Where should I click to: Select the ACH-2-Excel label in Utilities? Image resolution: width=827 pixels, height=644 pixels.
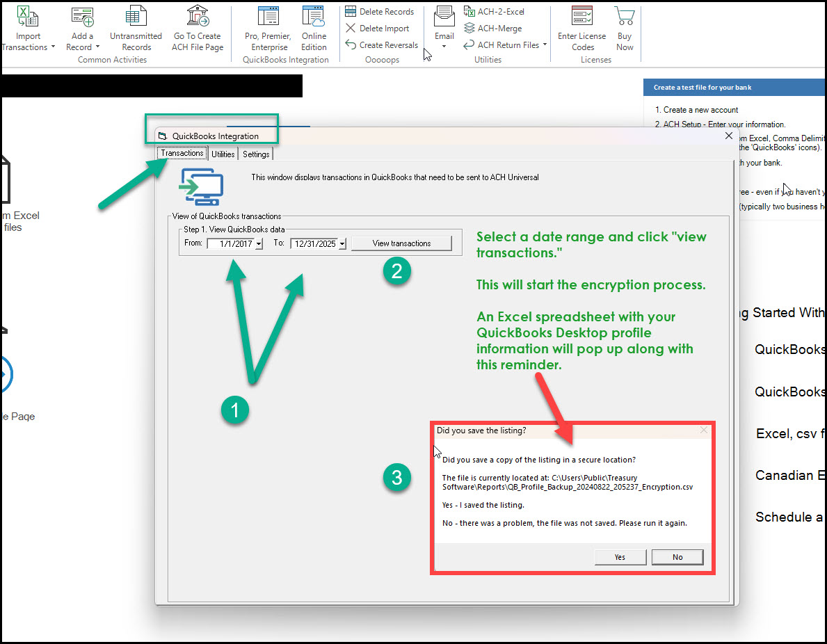tap(501, 12)
